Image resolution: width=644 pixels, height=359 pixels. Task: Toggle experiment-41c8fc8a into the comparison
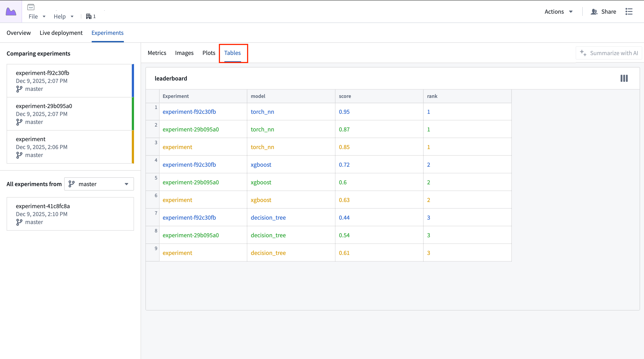click(x=70, y=214)
